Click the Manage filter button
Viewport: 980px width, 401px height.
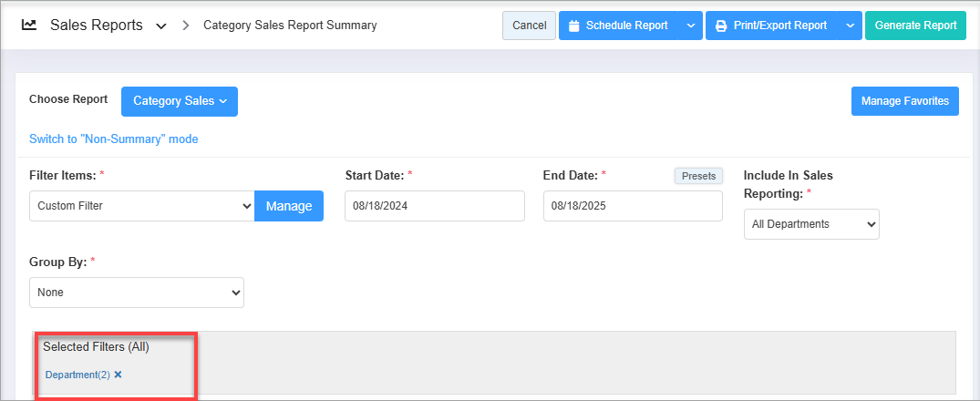(x=289, y=206)
